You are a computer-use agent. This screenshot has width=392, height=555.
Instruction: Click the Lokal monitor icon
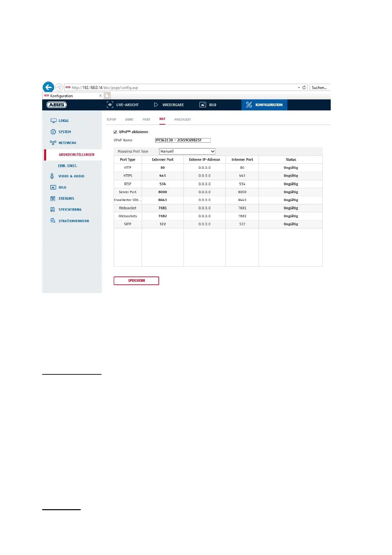click(x=53, y=121)
